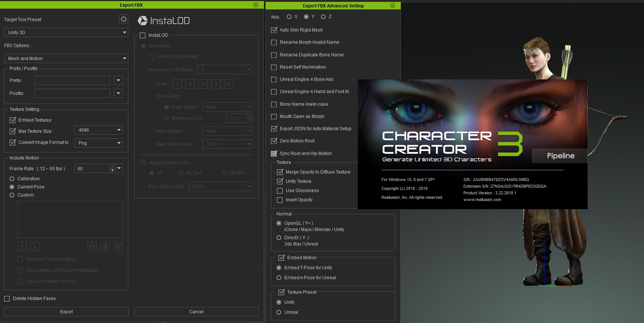Enable Unreal Engine 4 Bone Axis checkbox
644x323 pixels.
(274, 80)
